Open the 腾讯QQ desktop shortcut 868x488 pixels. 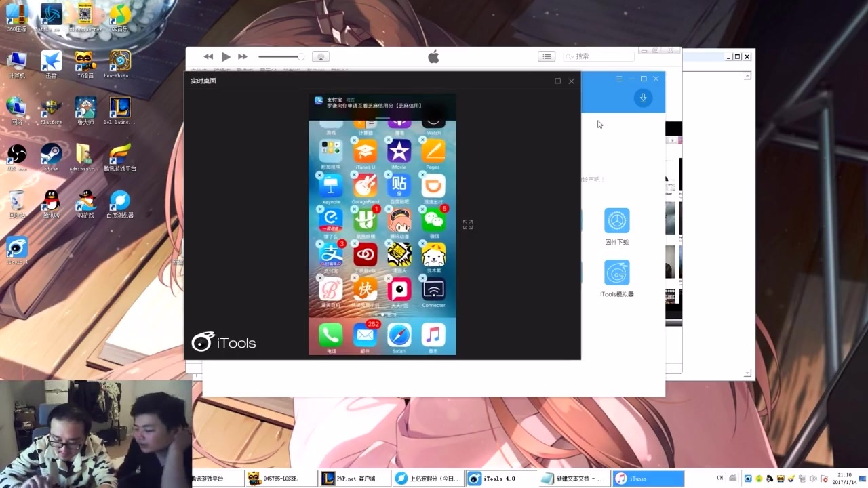coord(52,204)
